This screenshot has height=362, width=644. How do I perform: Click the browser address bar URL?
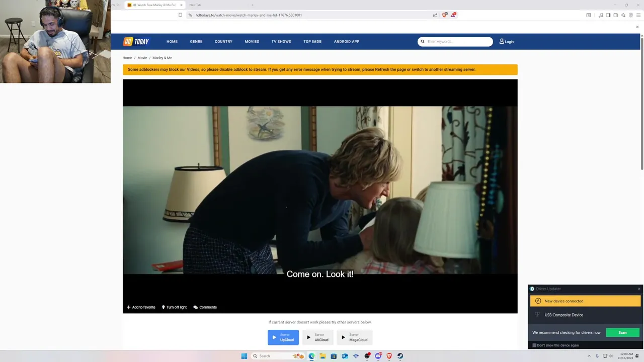(249, 15)
